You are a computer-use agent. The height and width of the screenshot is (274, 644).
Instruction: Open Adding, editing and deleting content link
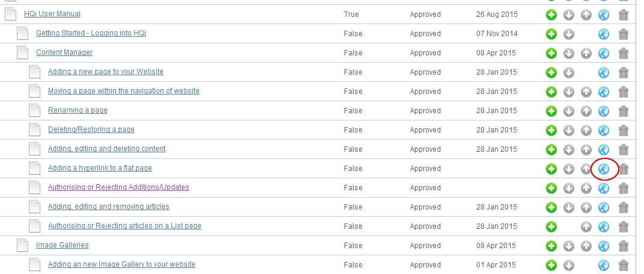point(107,149)
